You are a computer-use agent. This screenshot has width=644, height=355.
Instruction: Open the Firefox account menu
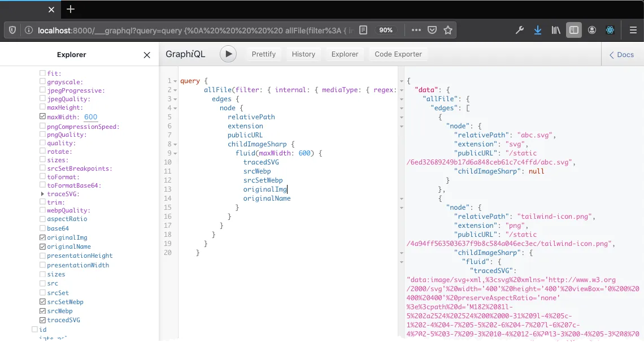592,30
